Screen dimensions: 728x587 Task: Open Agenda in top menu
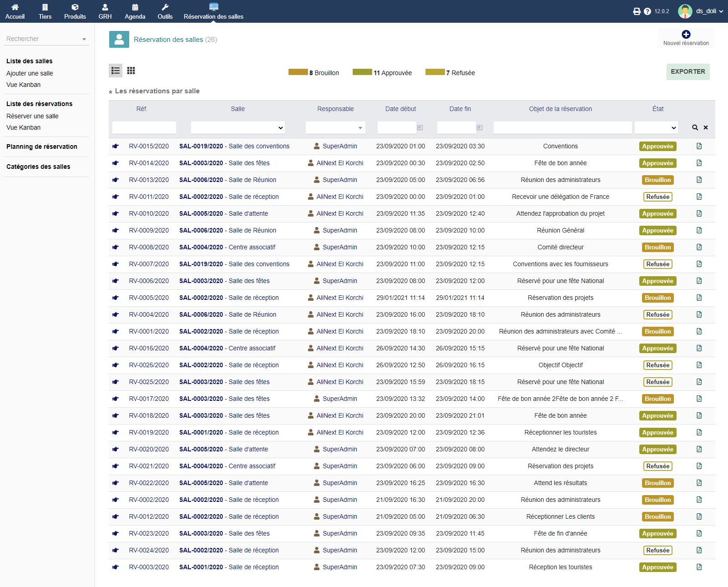pyautogui.click(x=135, y=11)
